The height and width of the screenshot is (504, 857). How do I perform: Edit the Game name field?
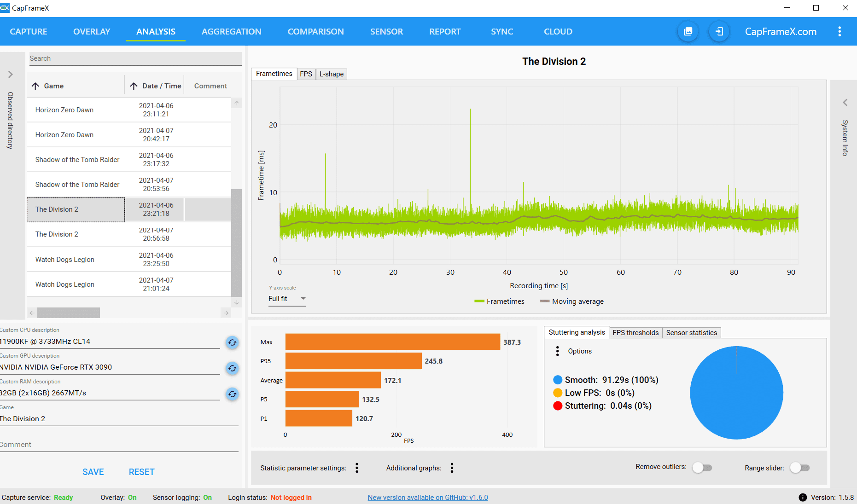click(119, 419)
